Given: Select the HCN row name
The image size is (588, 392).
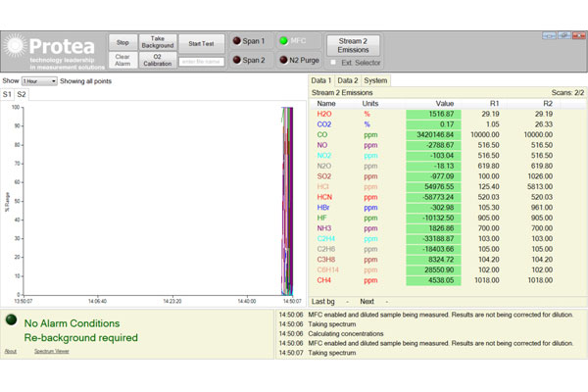Looking at the screenshot, I should click(x=324, y=197).
